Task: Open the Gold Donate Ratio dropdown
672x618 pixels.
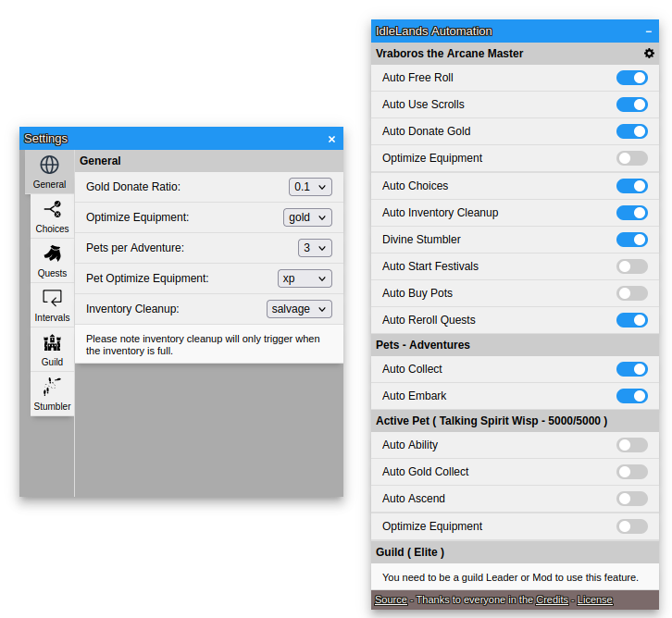Action: pos(310,187)
